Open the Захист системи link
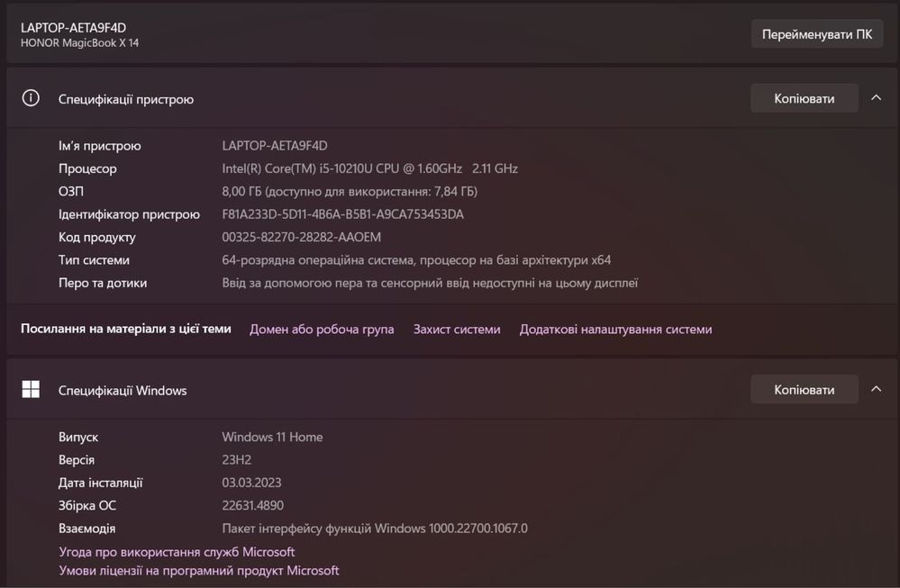900x588 pixels. 457,330
